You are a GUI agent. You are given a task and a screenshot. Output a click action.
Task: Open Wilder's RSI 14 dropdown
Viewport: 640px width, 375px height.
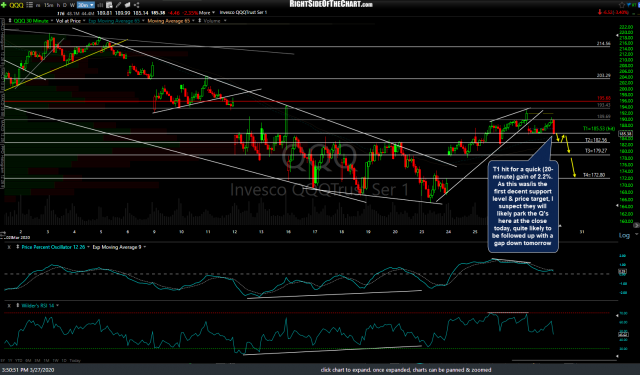58,306
